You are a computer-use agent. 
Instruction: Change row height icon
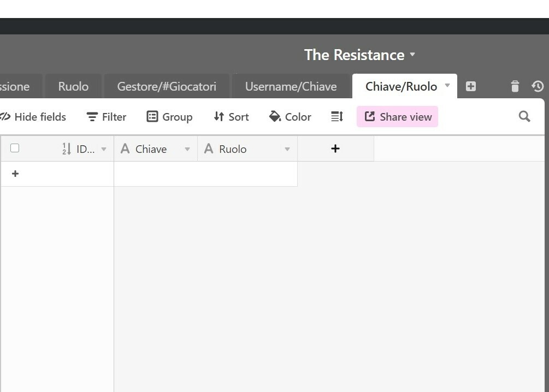point(337,116)
